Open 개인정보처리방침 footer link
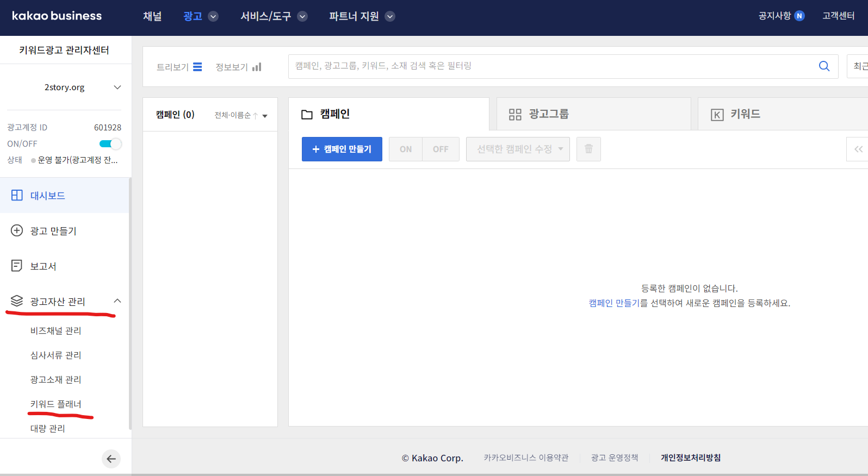 pos(691,458)
